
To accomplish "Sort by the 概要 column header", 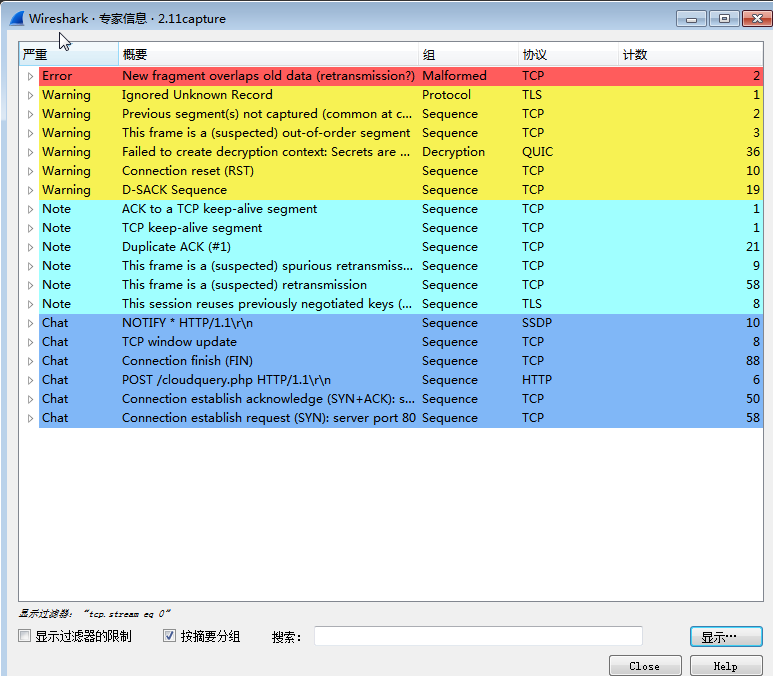I will pyautogui.click(x=269, y=54).
